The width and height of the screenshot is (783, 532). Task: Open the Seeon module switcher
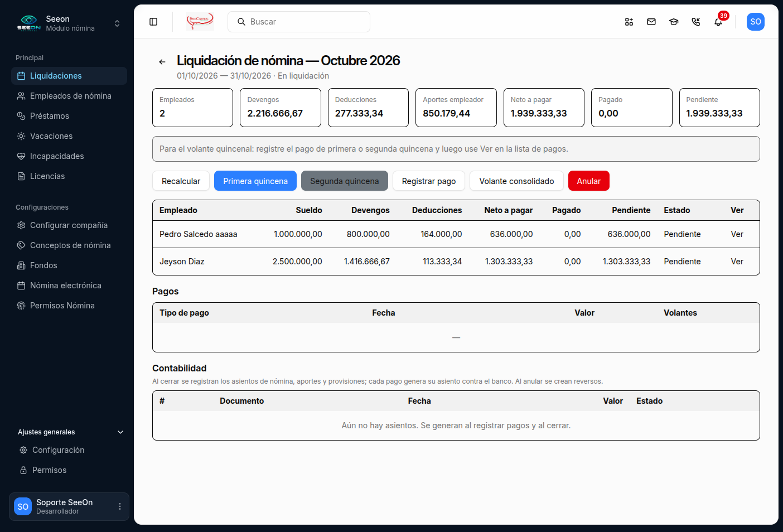click(69, 23)
